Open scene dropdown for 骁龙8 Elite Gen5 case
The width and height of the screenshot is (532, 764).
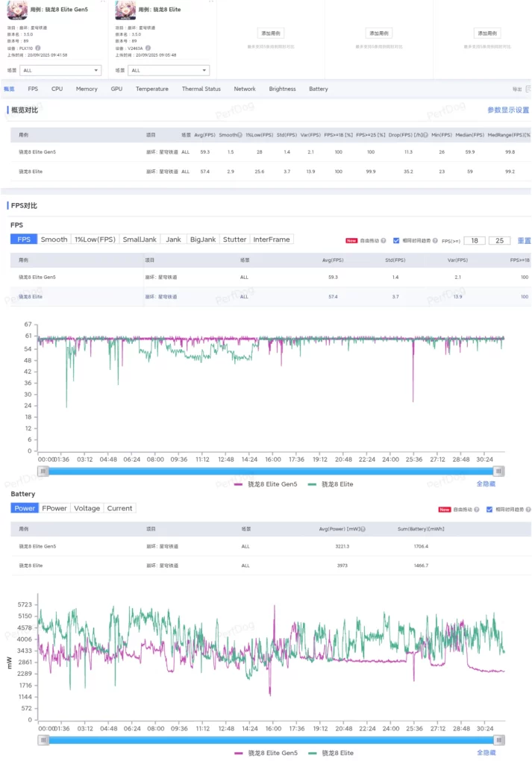coord(60,70)
